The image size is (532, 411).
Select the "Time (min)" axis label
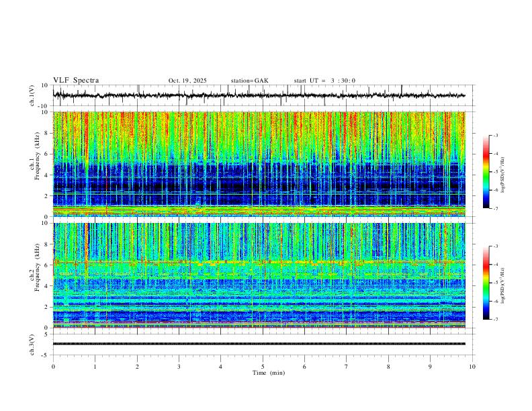(269, 373)
